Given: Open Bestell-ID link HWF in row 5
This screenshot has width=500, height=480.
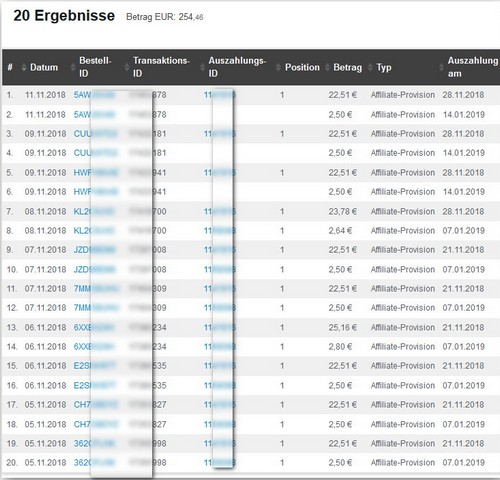Looking at the screenshot, I should coord(96,173).
